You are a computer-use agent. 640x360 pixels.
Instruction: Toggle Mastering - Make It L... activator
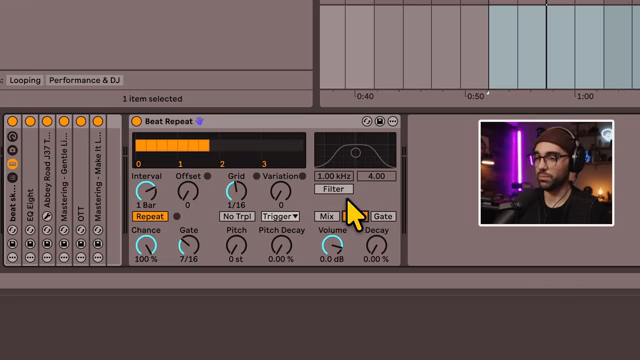[x=98, y=121]
